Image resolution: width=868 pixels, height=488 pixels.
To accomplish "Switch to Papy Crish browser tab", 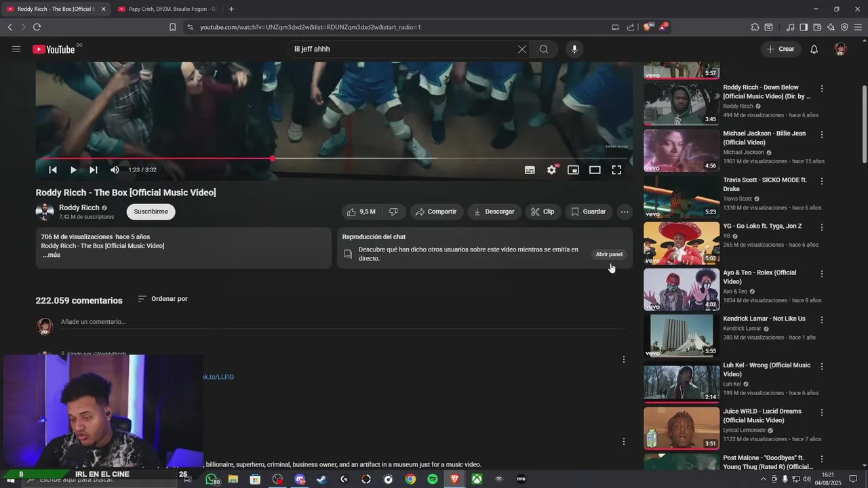I will [x=167, y=9].
